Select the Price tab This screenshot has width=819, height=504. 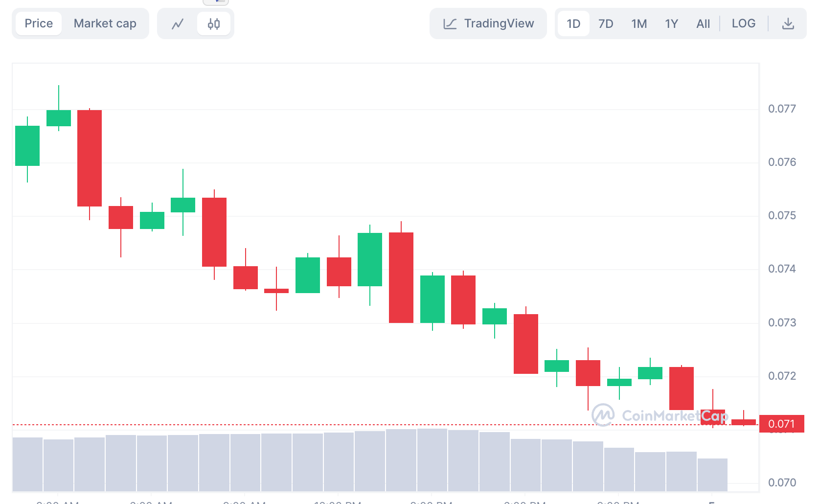click(39, 23)
